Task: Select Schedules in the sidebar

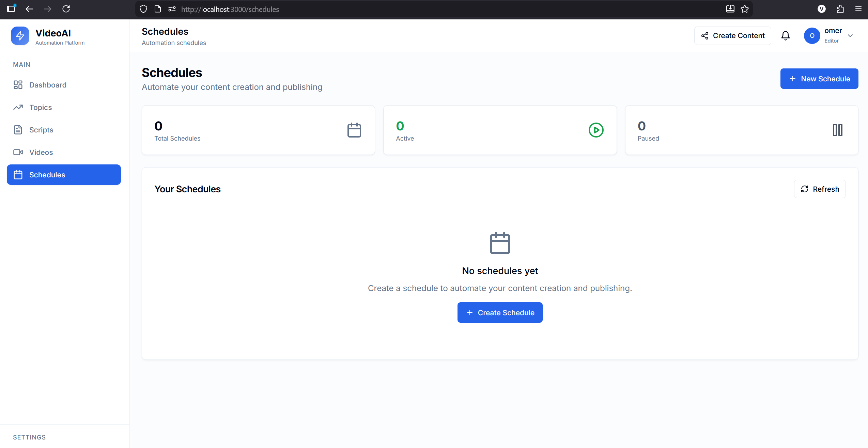Action: [64, 175]
